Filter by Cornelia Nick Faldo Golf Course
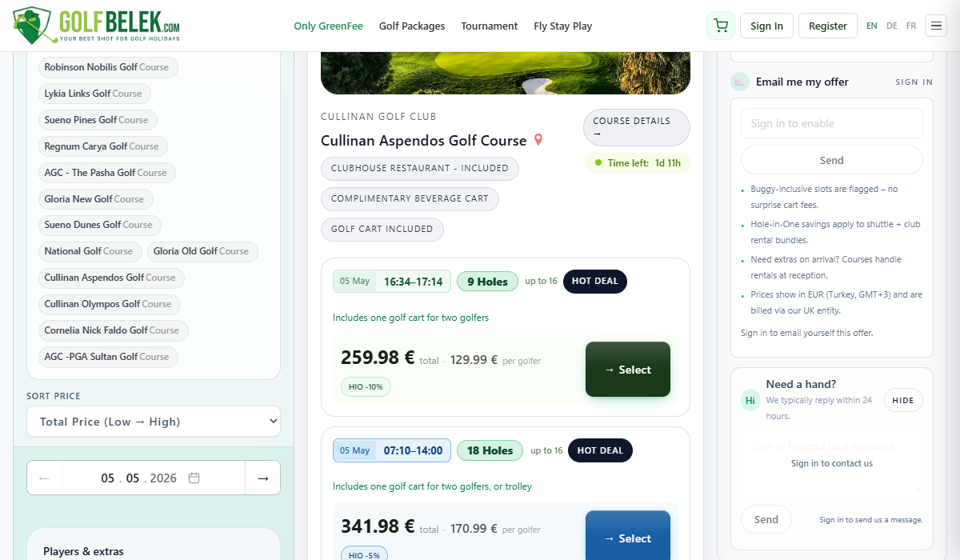 [x=114, y=330]
